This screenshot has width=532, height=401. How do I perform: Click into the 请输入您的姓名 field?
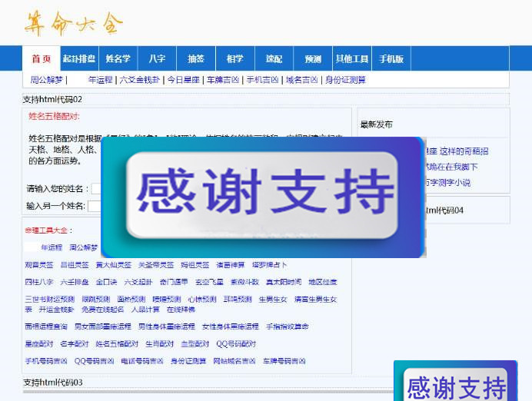coord(96,189)
